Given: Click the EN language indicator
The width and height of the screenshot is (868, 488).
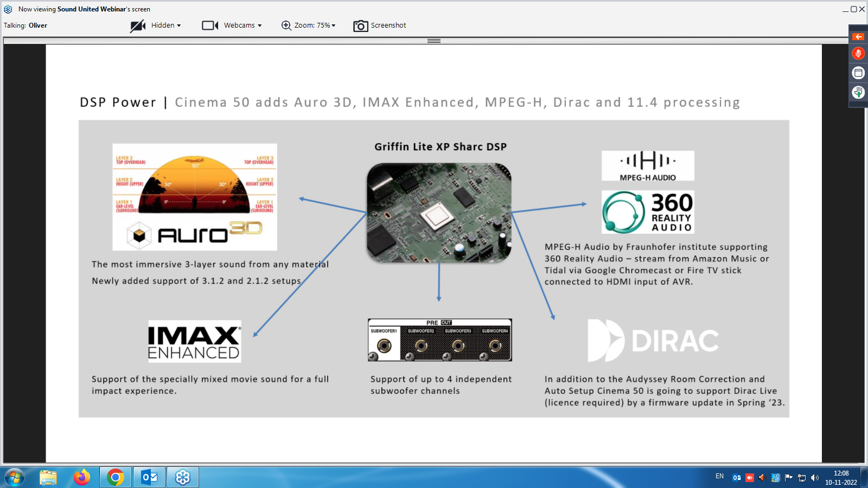Looking at the screenshot, I should [x=719, y=476].
